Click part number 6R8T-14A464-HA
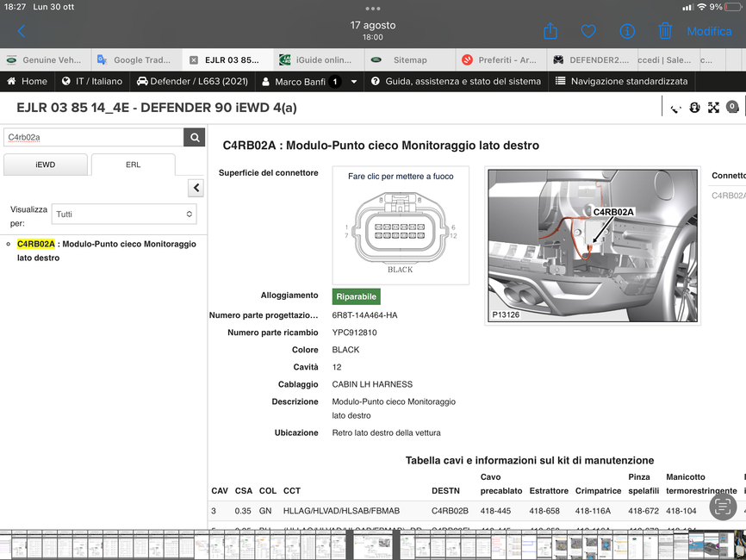Screen dimensions: 746x560 click(x=365, y=315)
